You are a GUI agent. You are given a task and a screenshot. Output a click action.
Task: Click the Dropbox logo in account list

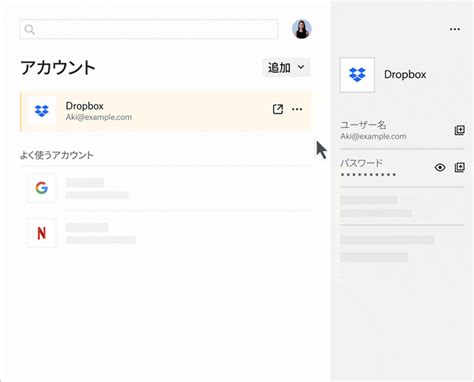(42, 111)
